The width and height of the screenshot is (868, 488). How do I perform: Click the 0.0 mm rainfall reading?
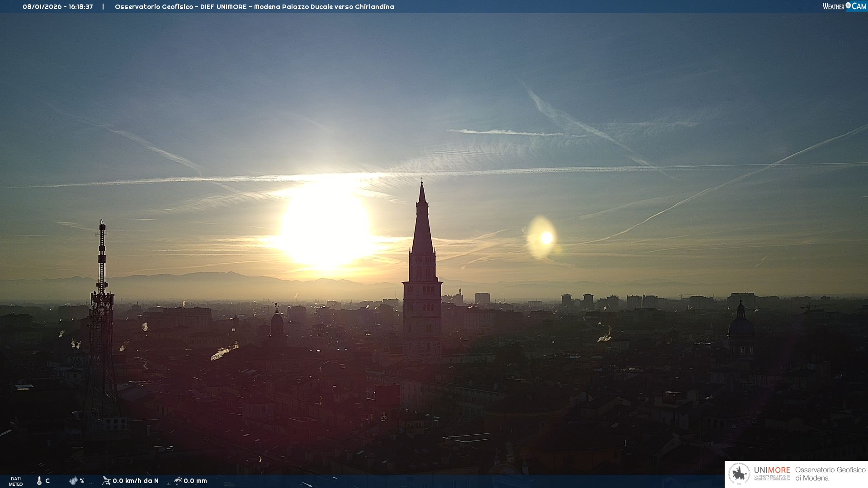pyautogui.click(x=195, y=481)
